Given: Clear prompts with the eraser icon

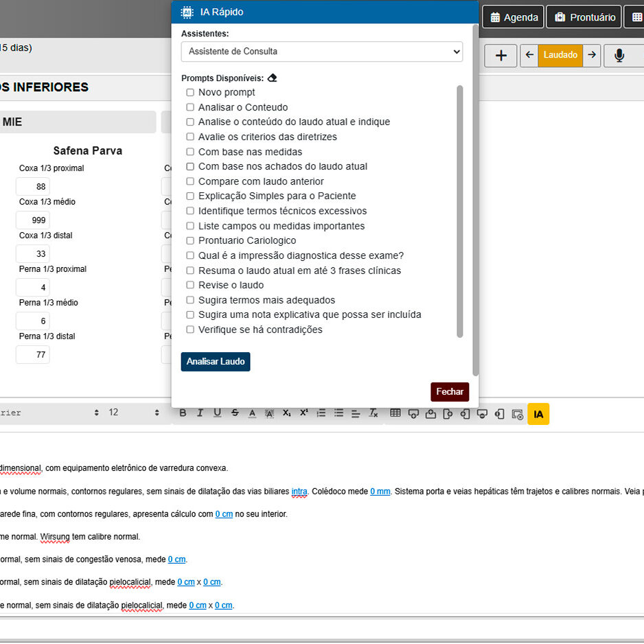Looking at the screenshot, I should click(272, 78).
